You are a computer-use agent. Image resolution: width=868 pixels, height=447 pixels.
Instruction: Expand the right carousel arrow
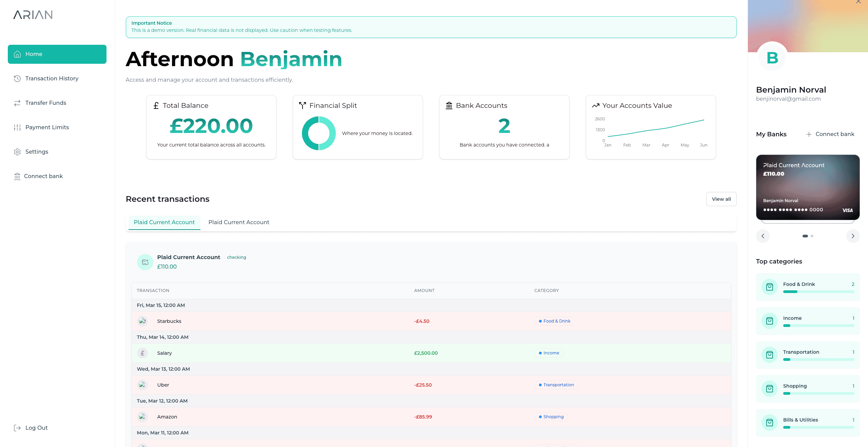[853, 236]
